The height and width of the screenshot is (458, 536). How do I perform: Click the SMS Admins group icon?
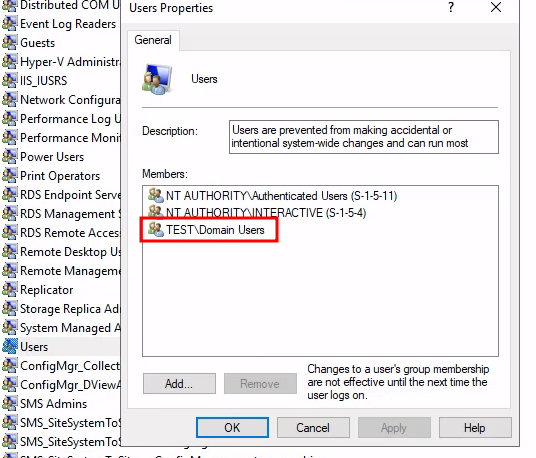(9, 404)
